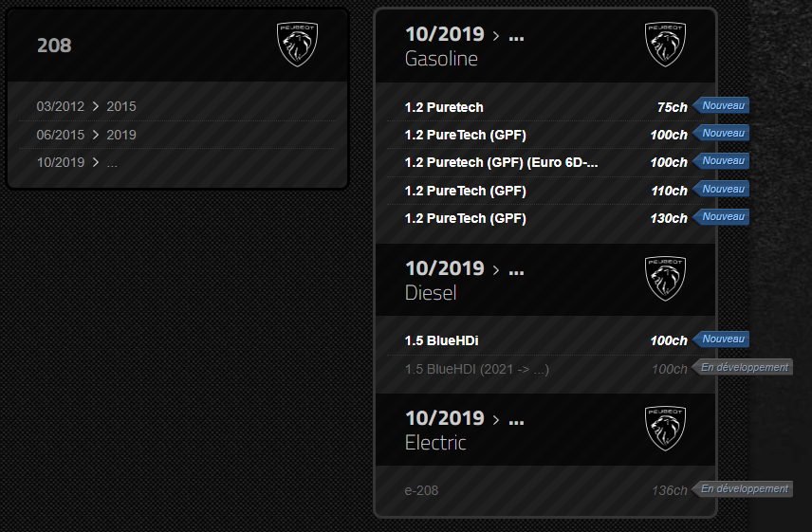The image size is (812, 532).
Task: Click Nouveau badge beside 1.5 BlueHDi 100ch
Action: click(721, 339)
